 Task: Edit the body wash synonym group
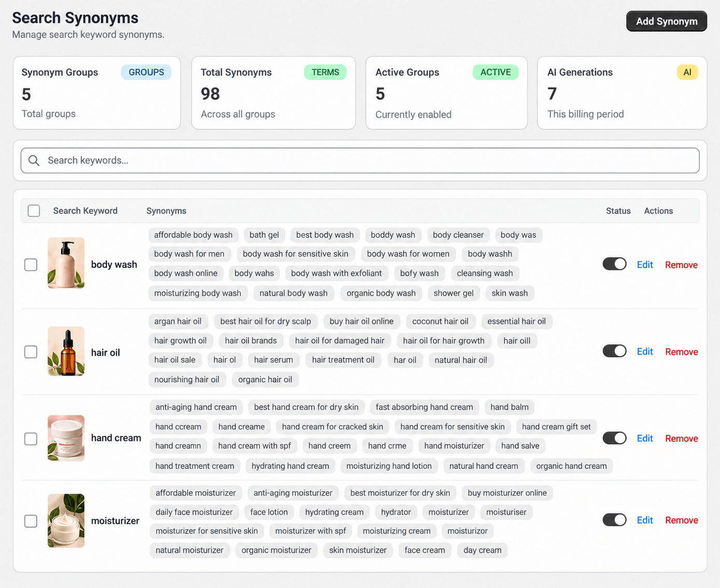pos(645,265)
